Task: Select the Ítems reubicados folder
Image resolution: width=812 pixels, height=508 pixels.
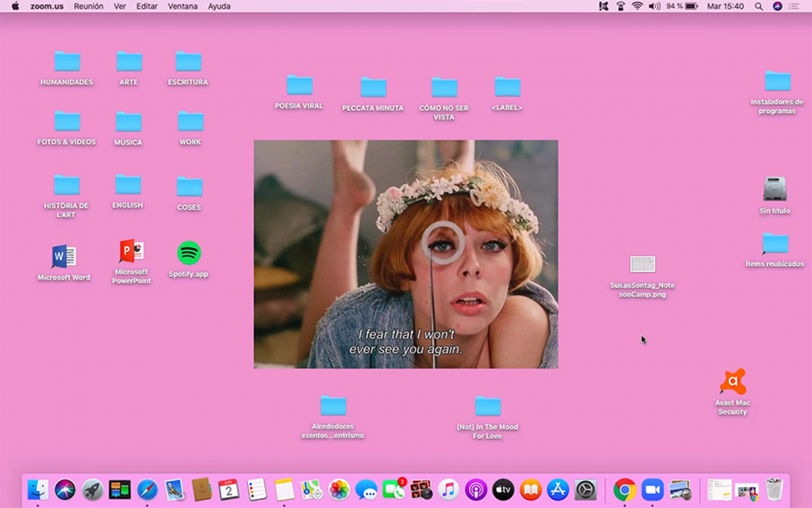Action: pos(775,249)
